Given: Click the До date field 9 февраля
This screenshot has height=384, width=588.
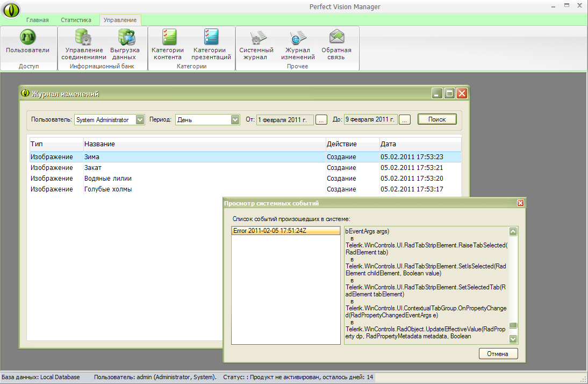Looking at the screenshot, I should [370, 120].
